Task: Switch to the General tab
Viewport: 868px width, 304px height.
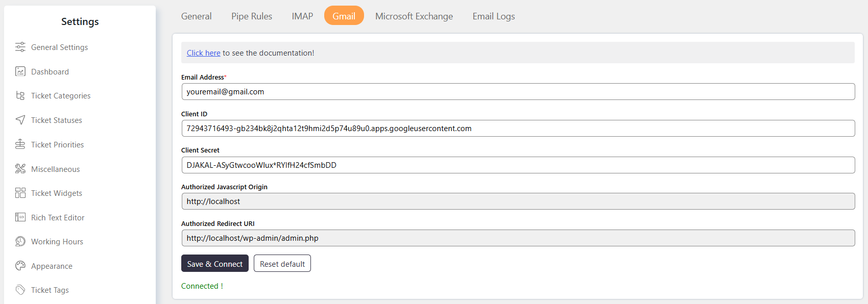Action: tap(196, 16)
